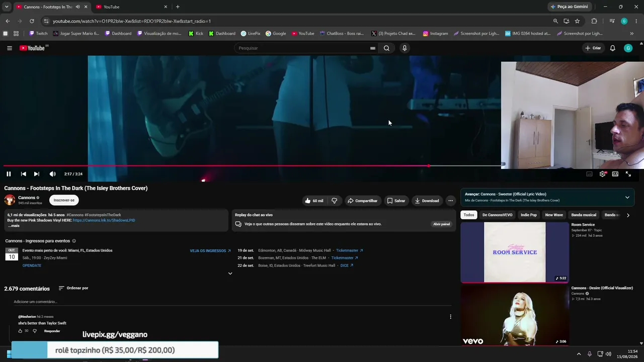
Task: Subscribe using the Inscrever-se button
Action: click(64, 200)
